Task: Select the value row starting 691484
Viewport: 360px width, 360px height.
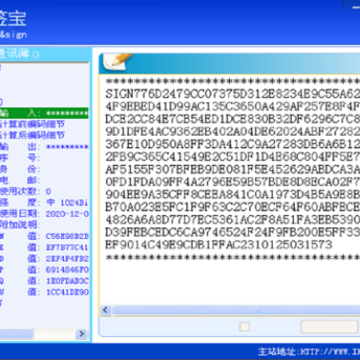Action: 44,270
